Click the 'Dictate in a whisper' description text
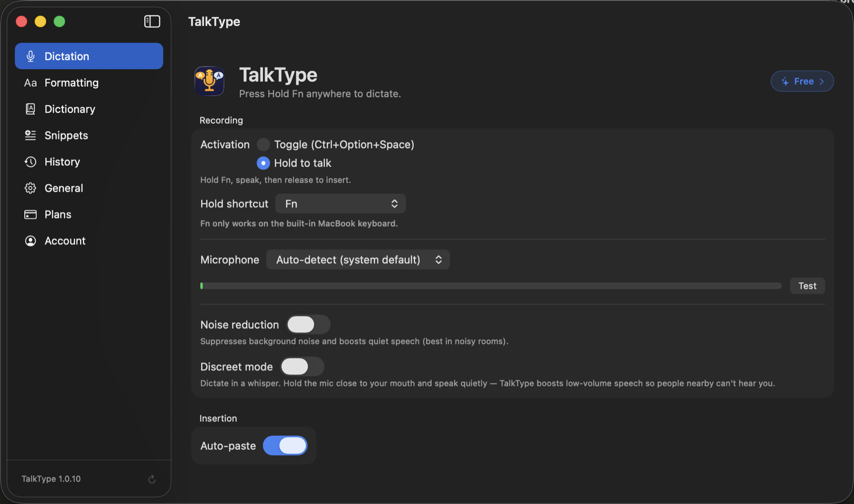The image size is (854, 504). [x=487, y=383]
